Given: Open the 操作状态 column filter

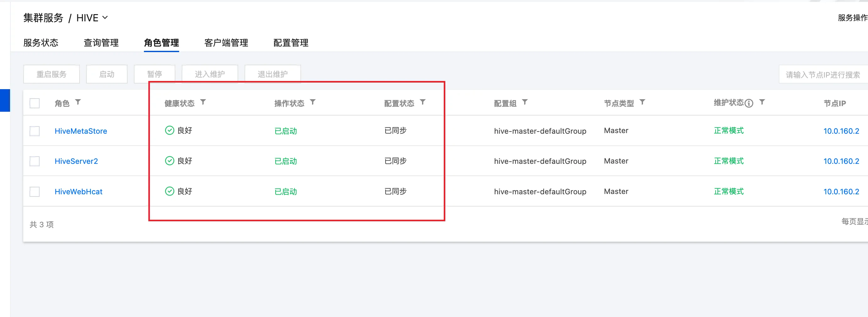Looking at the screenshot, I should (x=313, y=102).
